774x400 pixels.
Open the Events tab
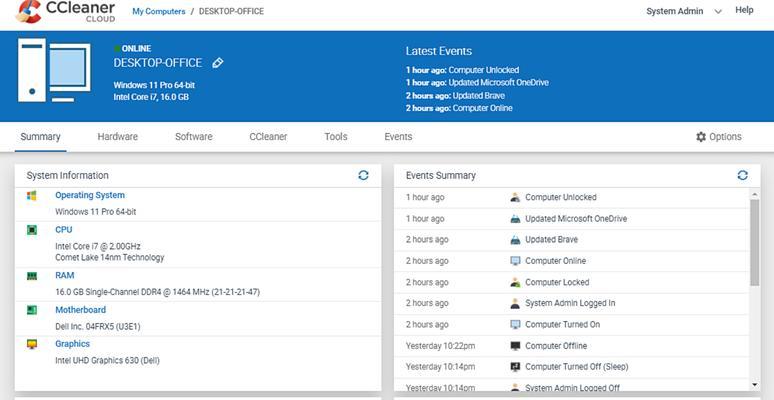point(398,137)
